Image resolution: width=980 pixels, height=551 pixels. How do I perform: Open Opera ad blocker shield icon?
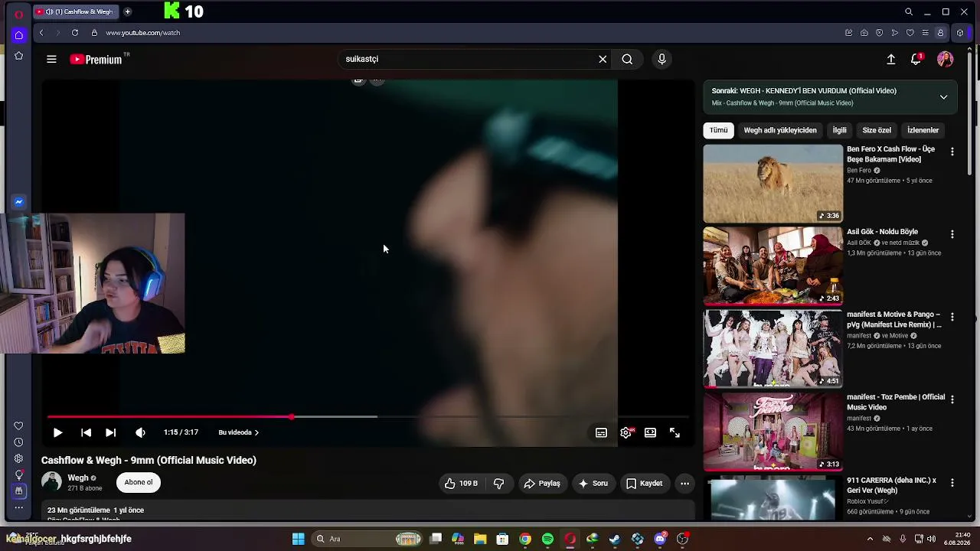879,33
